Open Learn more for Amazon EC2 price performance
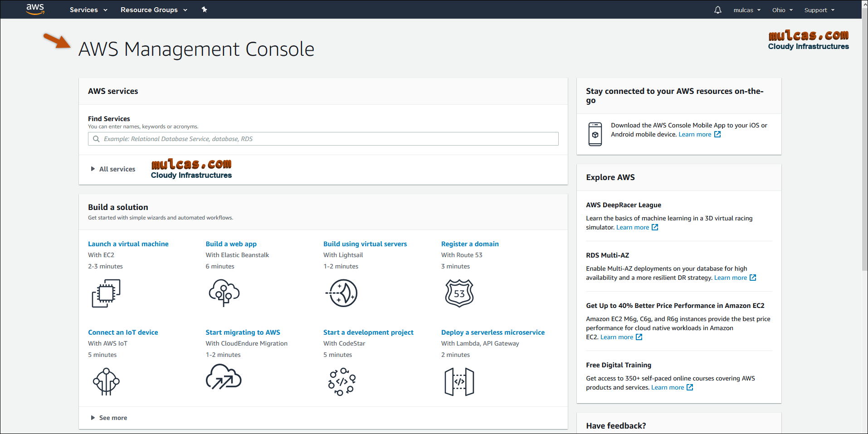 pos(617,337)
